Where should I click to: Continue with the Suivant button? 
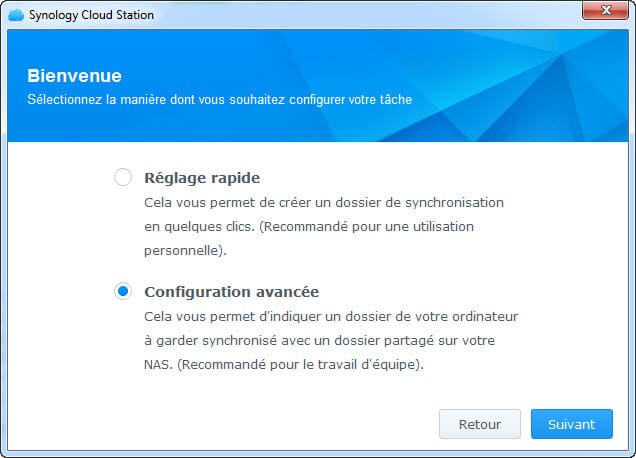(572, 424)
